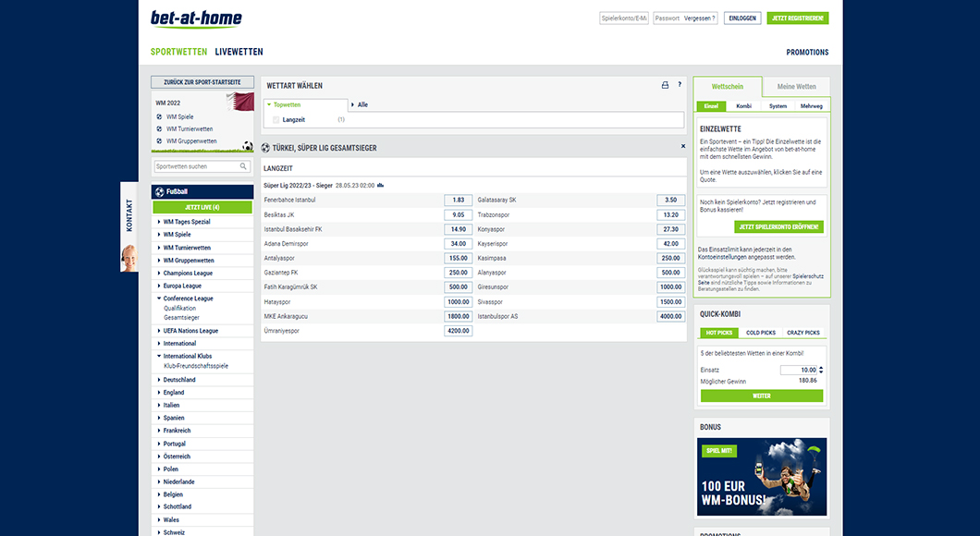The image size is (980, 536).
Task: Open Conference League Qualifikation
Action: (x=180, y=309)
